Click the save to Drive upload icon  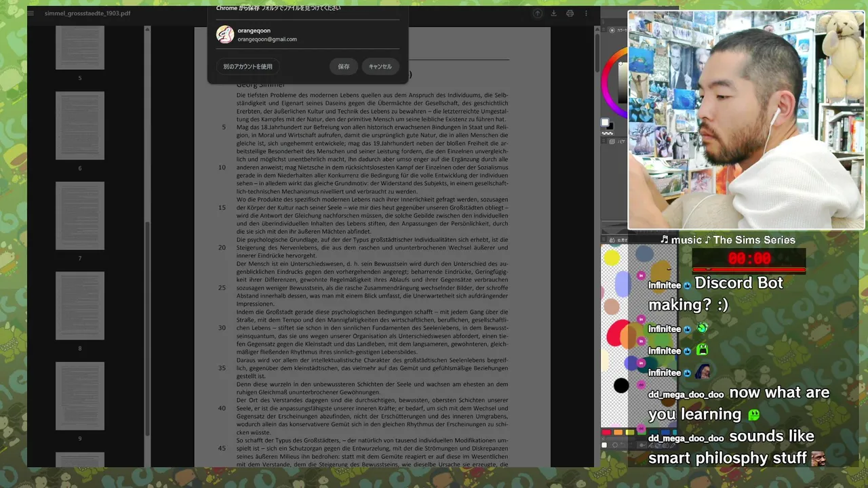537,13
